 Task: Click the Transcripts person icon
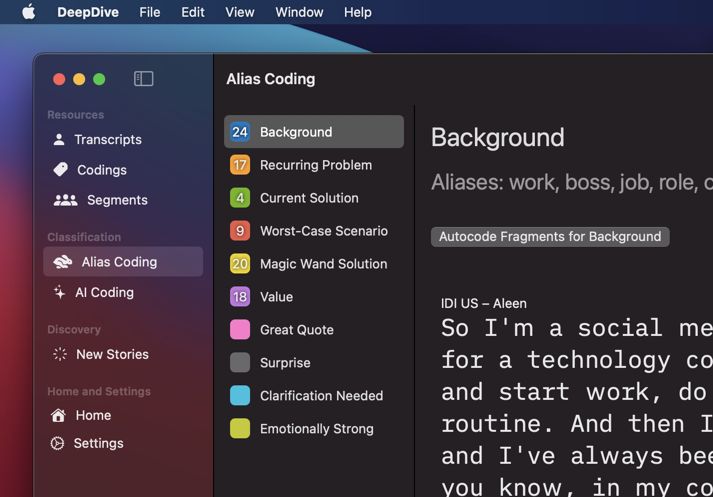(59, 139)
